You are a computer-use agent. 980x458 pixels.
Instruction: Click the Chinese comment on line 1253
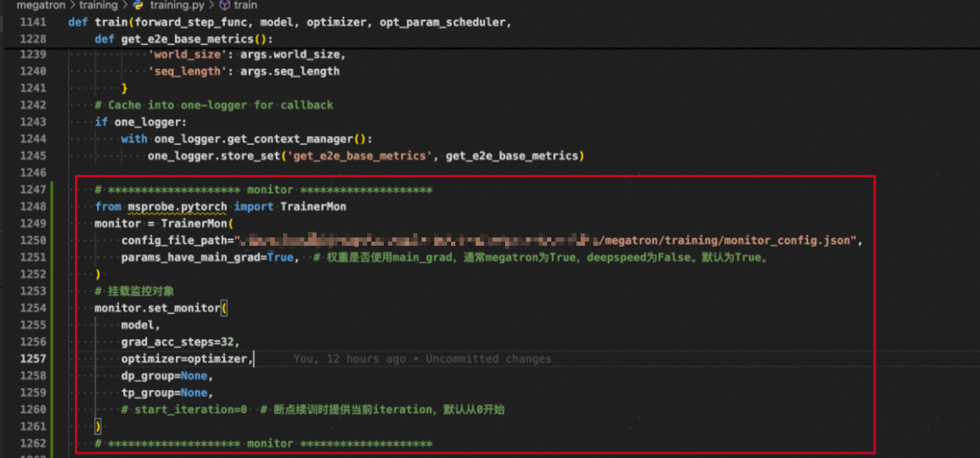(x=134, y=291)
